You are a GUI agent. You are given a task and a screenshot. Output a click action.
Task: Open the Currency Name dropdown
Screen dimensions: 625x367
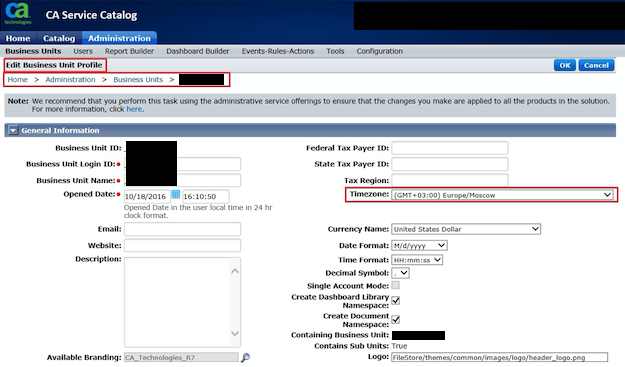[466, 229]
